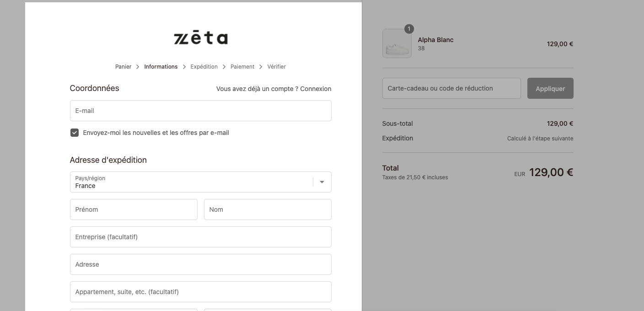Click chevron arrow after Panier breadcrumb
Screen dimensions: 644x311
tap(138, 67)
